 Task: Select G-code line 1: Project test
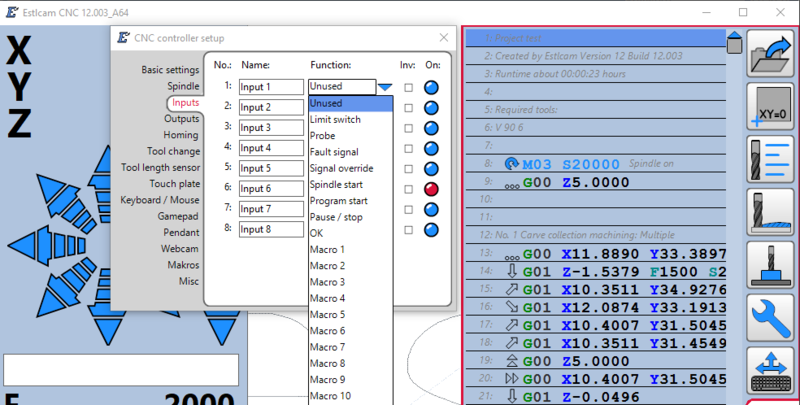(595, 38)
